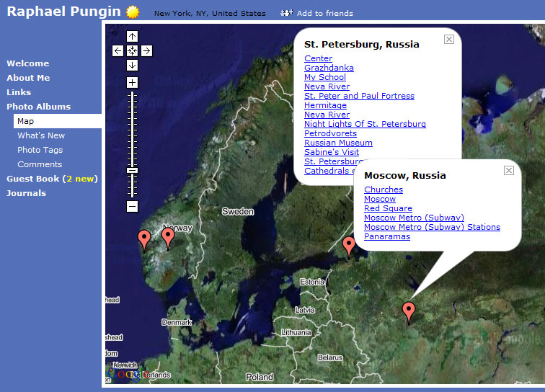The height and width of the screenshot is (392, 545).
Task: Open the Center album link
Action: 319,58
